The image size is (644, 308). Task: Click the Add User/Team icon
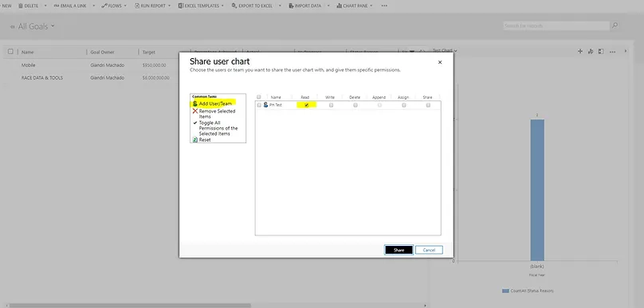point(195,103)
